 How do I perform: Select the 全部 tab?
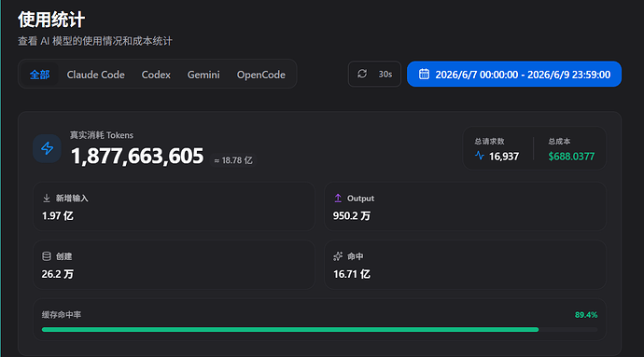pos(39,75)
